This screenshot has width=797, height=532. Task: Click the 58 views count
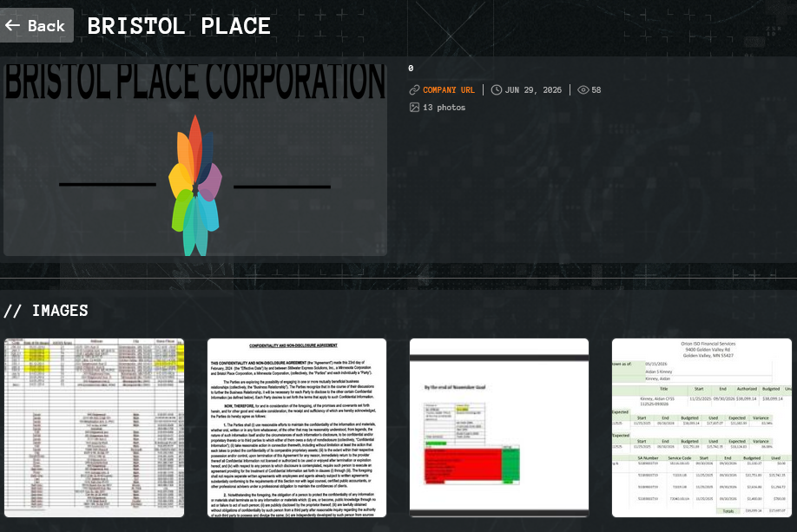pyautogui.click(x=596, y=90)
